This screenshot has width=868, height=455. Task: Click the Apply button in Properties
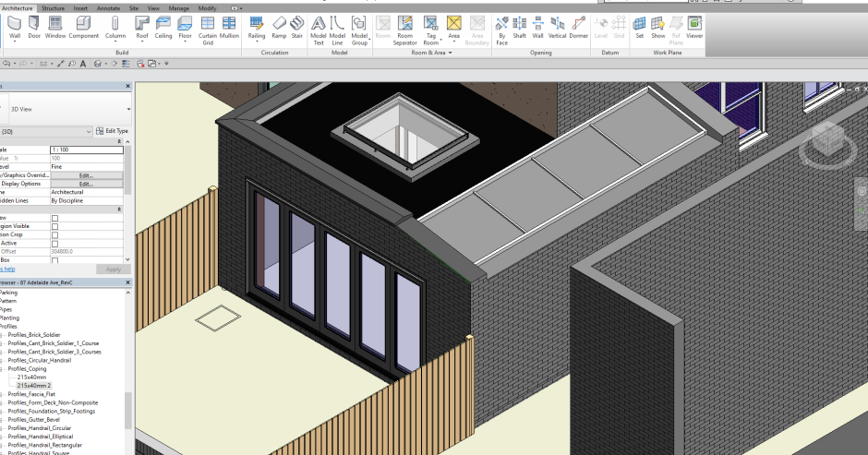114,269
